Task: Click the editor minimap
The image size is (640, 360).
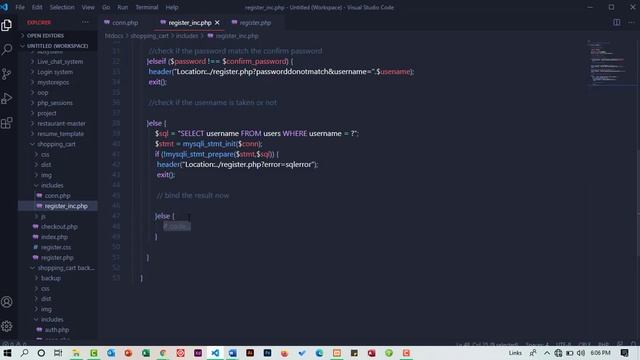Action: point(611,63)
